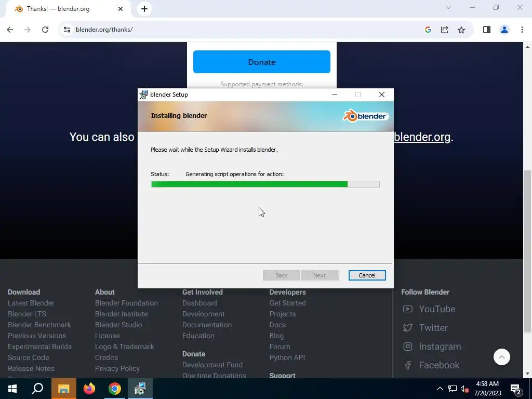Open Blender Benchmark link
532x399 pixels.
pyautogui.click(x=39, y=325)
